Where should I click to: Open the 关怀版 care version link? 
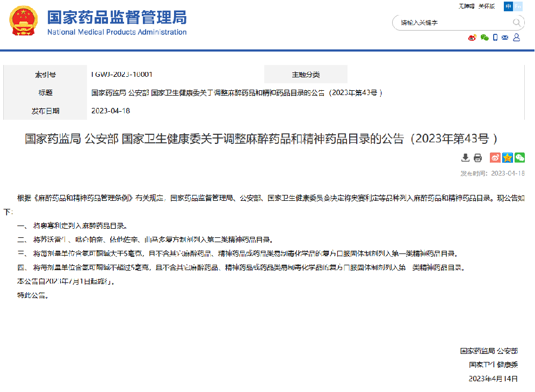point(487,6)
